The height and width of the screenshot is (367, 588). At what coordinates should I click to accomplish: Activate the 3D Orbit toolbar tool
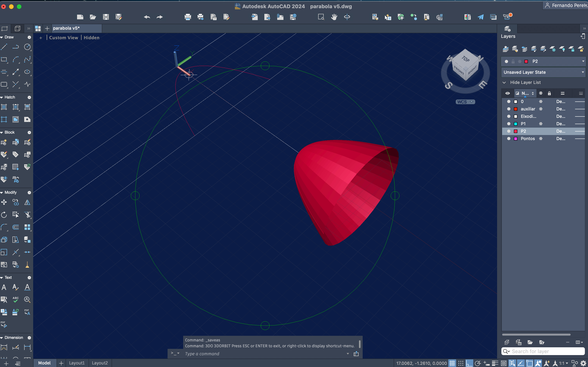tap(347, 17)
